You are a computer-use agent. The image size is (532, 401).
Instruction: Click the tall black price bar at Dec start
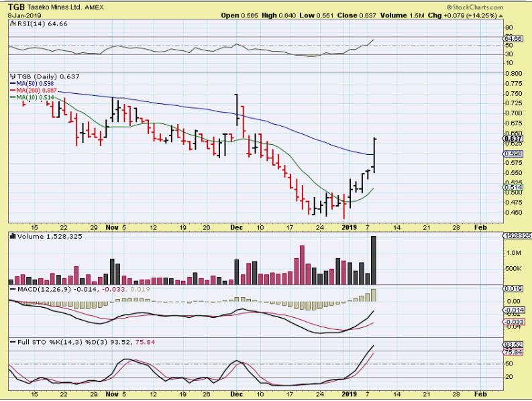(237, 110)
